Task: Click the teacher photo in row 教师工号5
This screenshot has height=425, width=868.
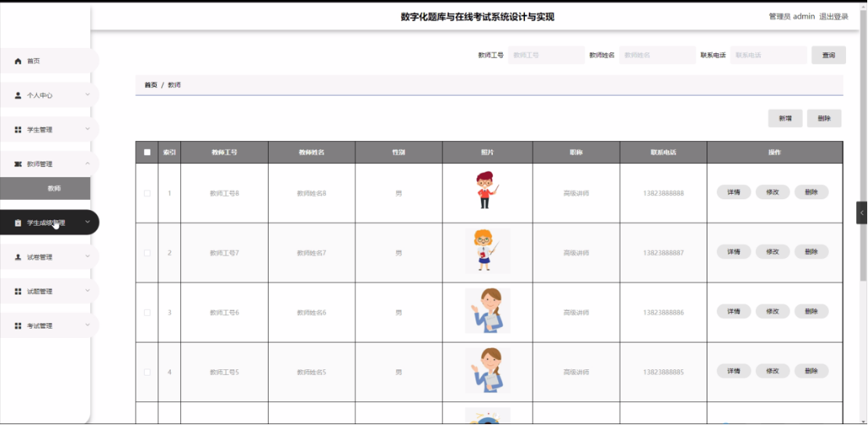Action: [x=487, y=371]
